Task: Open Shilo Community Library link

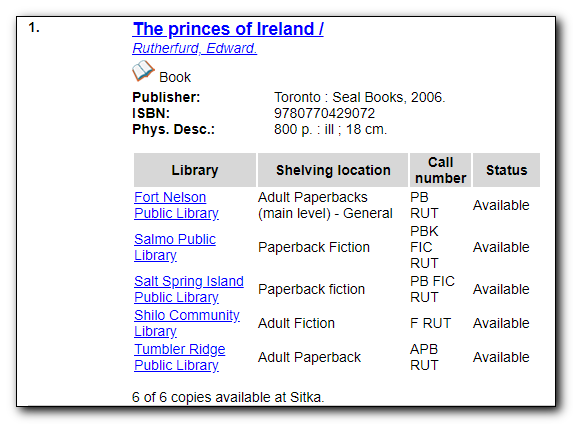Action: coord(187,323)
